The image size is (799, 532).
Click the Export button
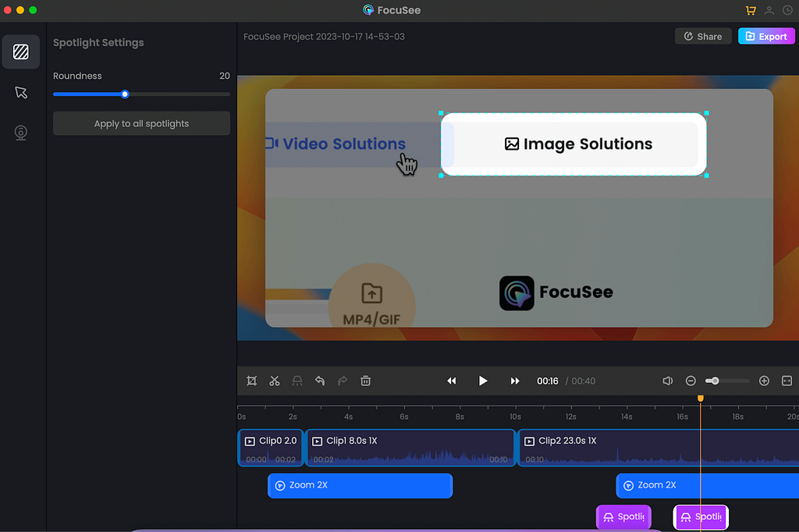(x=765, y=36)
